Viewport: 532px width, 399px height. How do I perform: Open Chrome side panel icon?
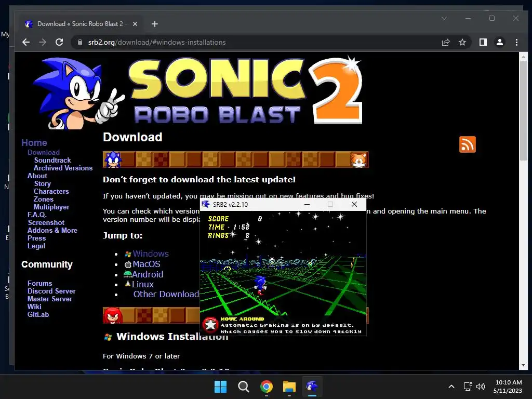tap(483, 42)
